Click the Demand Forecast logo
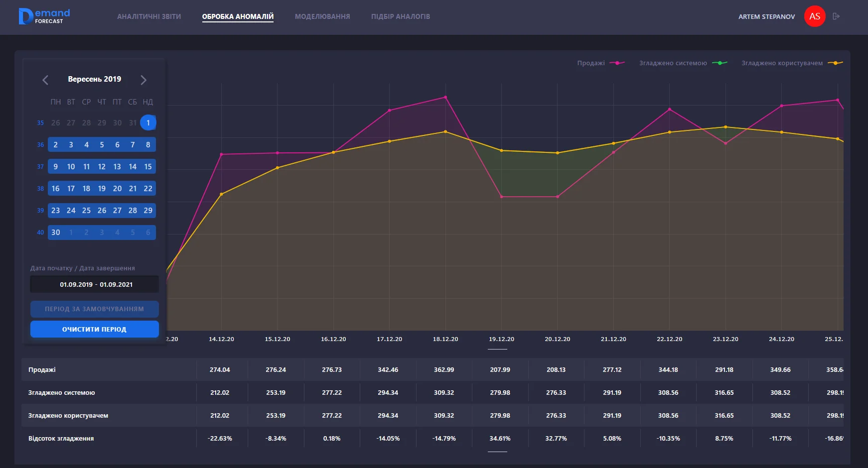 click(x=44, y=16)
